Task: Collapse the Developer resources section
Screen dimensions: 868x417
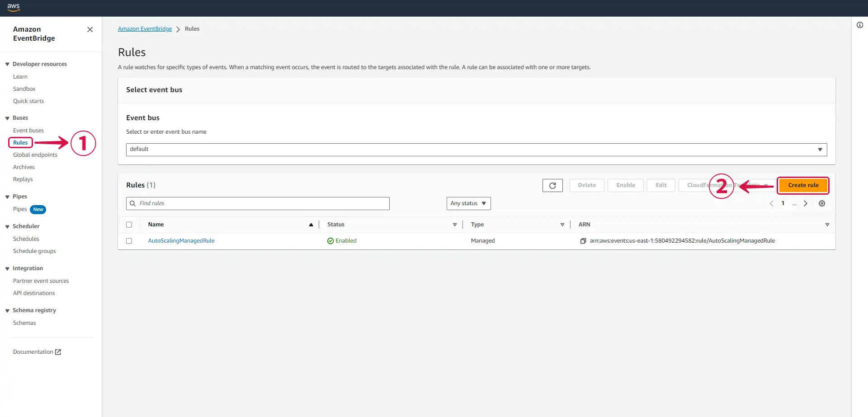Action: [x=7, y=64]
